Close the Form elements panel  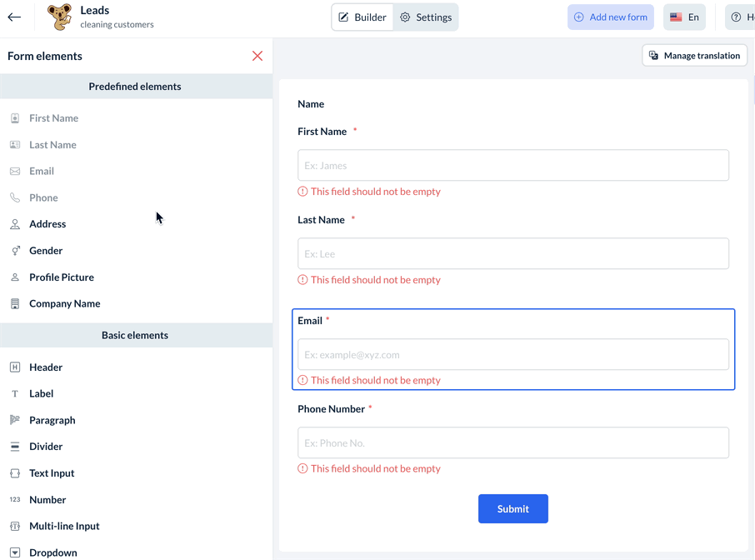click(257, 56)
